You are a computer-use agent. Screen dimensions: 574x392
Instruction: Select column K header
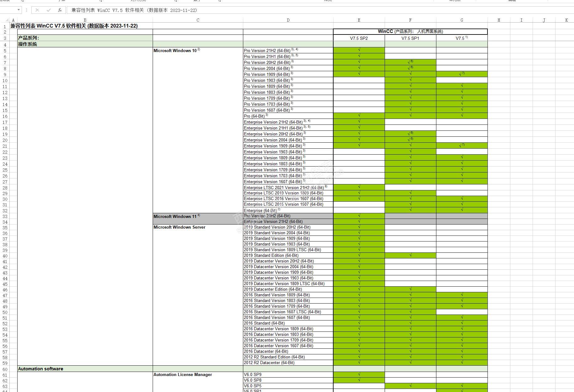[x=566, y=20]
